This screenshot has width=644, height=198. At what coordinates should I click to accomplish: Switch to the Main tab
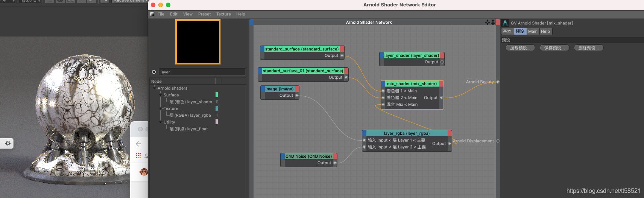pyautogui.click(x=533, y=32)
